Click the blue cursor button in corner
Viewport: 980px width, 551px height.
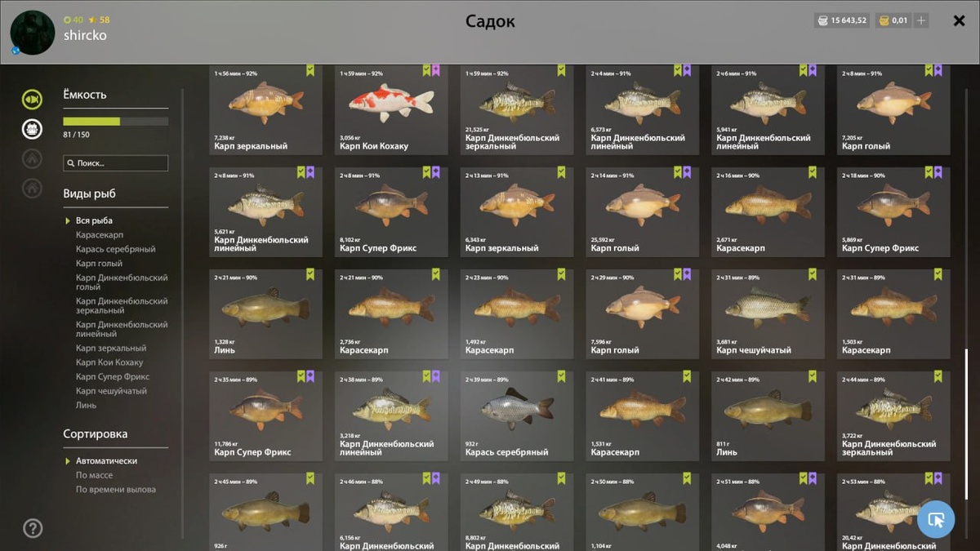click(x=936, y=519)
